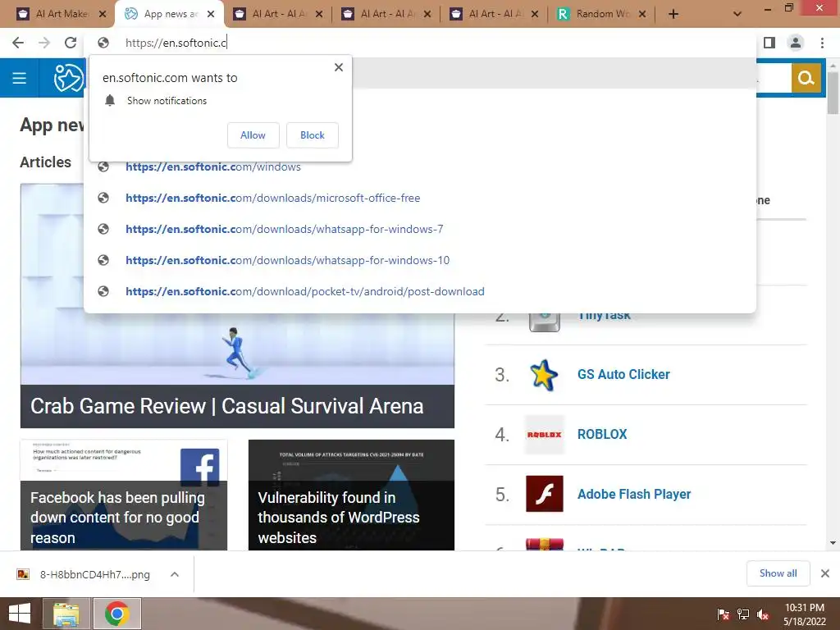Click GS Auto Clicker star icon
Screen dimensions: 840x630
point(545,374)
